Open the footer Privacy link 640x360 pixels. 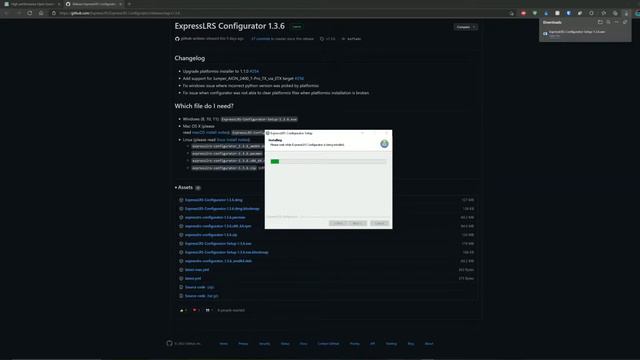[x=243, y=344]
